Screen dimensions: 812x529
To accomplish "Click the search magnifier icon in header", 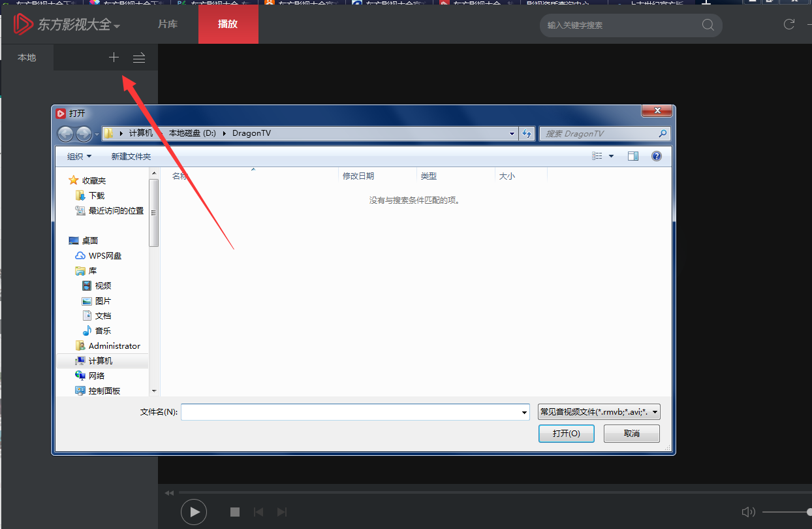I will [x=708, y=25].
